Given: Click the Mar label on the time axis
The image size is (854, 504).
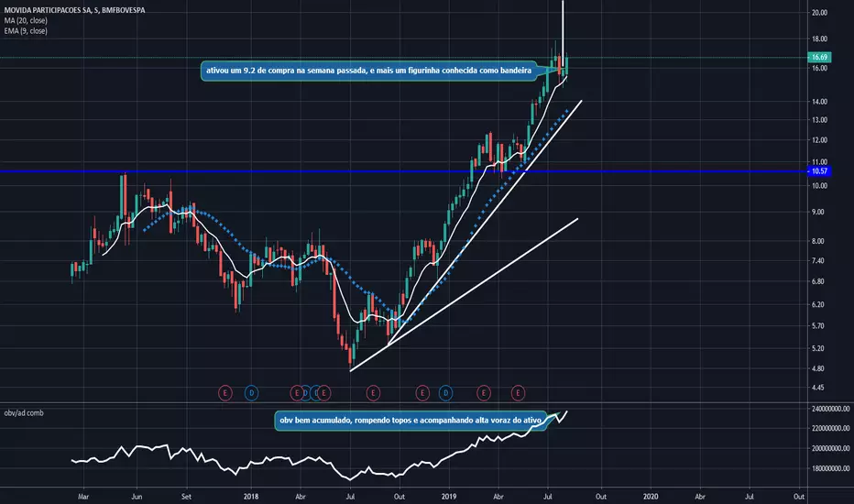Looking at the screenshot, I should 83,497.
